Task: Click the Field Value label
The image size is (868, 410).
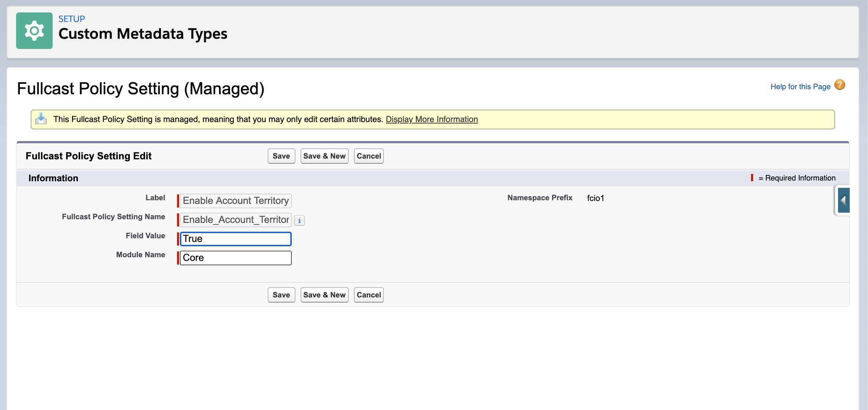Action: click(x=146, y=236)
